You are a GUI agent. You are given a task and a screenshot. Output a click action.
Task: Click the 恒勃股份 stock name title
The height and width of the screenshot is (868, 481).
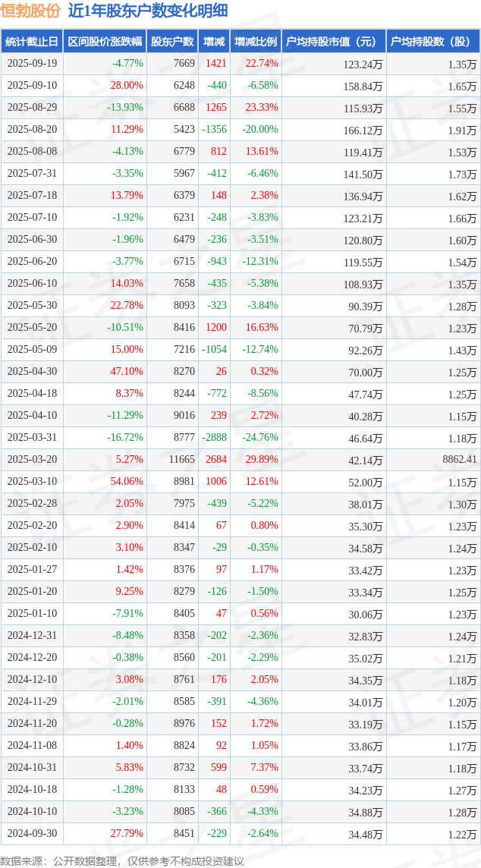point(31,11)
